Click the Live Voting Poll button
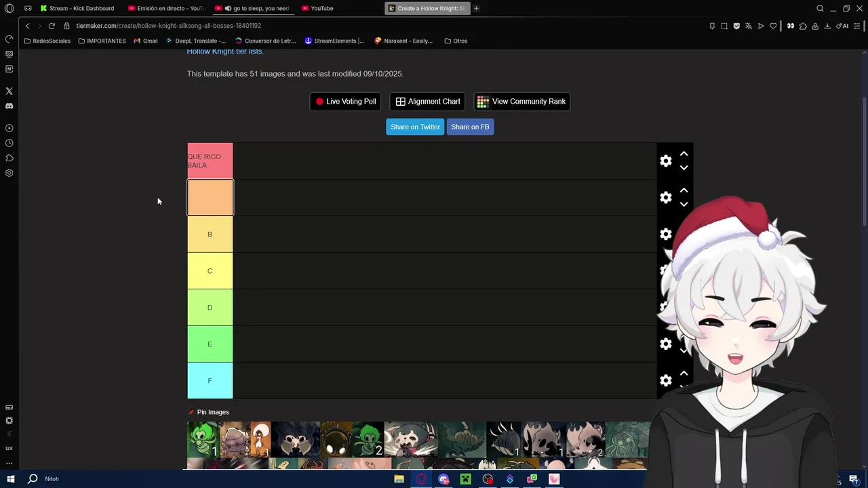This screenshot has height=488, width=868. click(345, 102)
